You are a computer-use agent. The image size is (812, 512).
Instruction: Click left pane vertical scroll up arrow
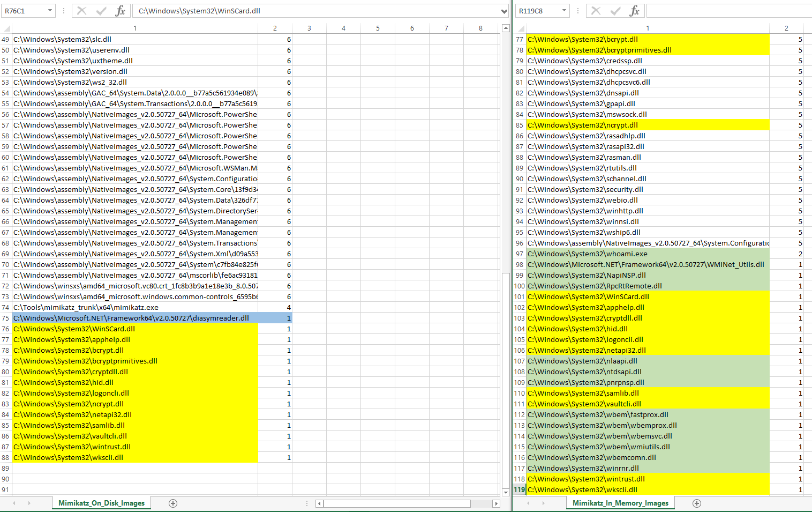pyautogui.click(x=506, y=28)
